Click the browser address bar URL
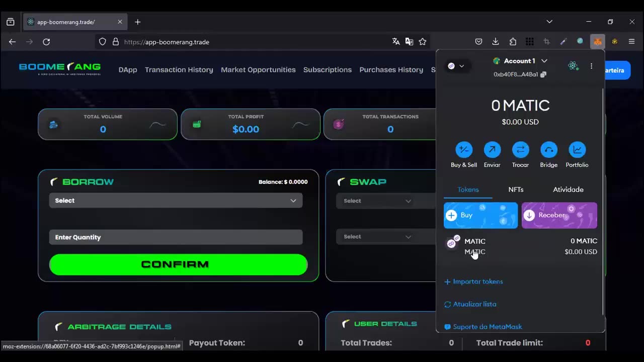 (167, 42)
